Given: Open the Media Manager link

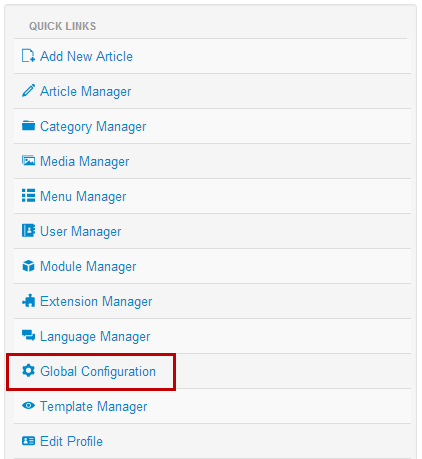Looking at the screenshot, I should point(85,162).
